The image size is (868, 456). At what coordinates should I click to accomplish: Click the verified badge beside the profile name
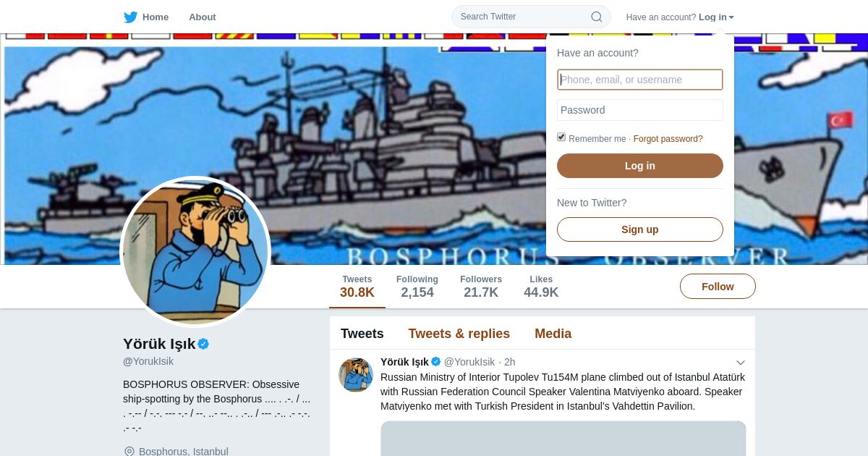pyautogui.click(x=203, y=344)
